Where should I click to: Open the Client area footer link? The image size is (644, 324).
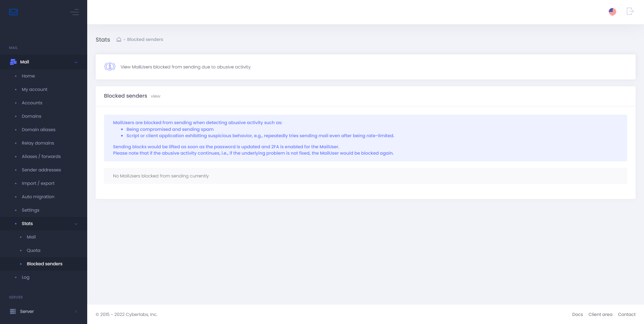pyautogui.click(x=600, y=315)
